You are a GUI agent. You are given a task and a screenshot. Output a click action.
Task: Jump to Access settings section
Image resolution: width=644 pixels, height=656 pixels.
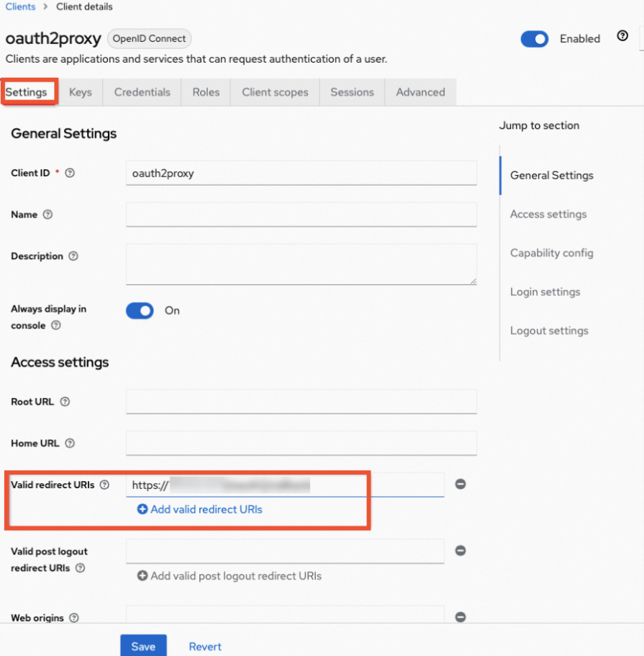(548, 214)
